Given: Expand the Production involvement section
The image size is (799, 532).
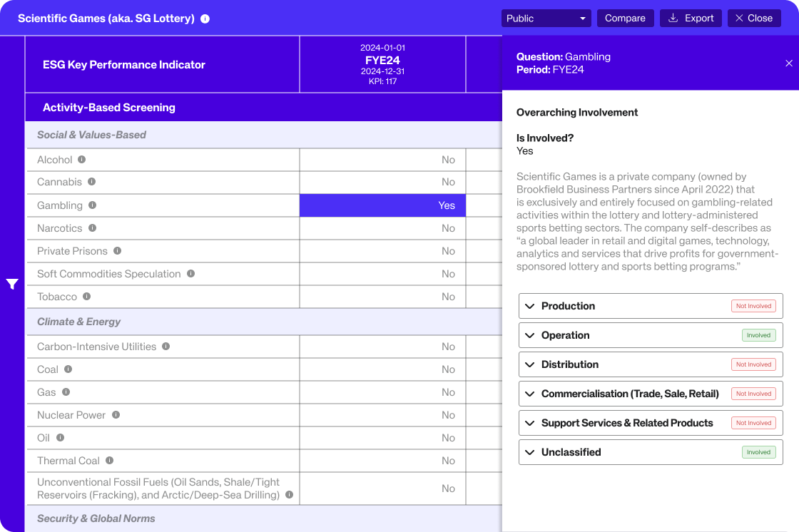Looking at the screenshot, I should click(x=651, y=306).
